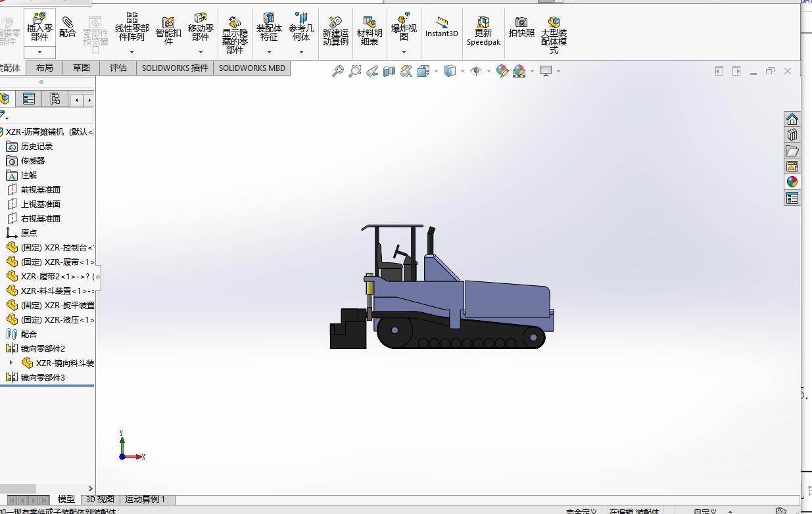Open the SOLIDWORKS MBD tab
Screen dimensions: 812x514
pos(252,68)
